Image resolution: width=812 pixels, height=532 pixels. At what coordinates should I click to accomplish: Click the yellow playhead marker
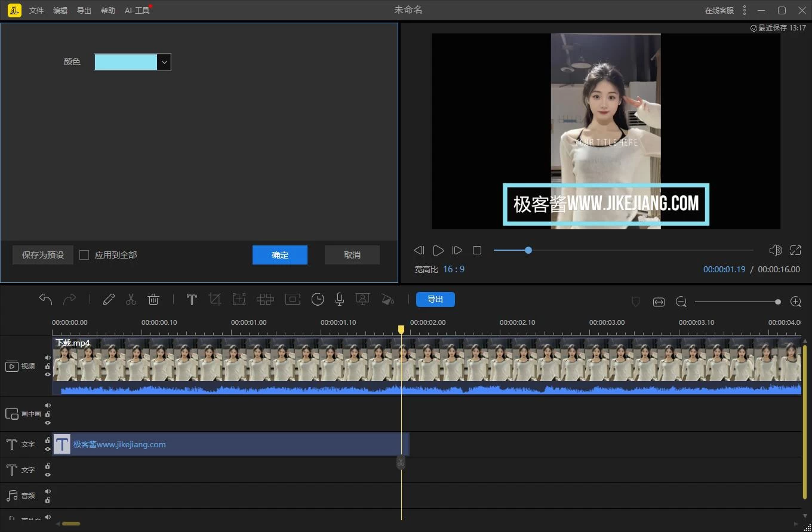point(401,330)
